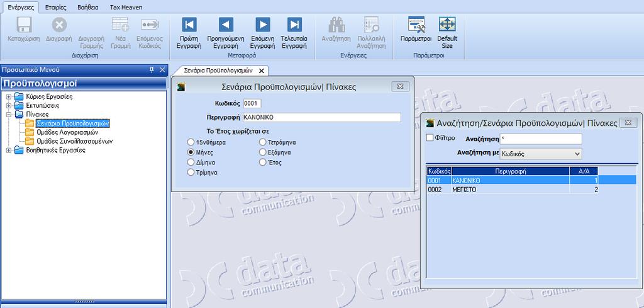Open the Βοήθεια ribbon tab
644x308 pixels.
coord(88,7)
